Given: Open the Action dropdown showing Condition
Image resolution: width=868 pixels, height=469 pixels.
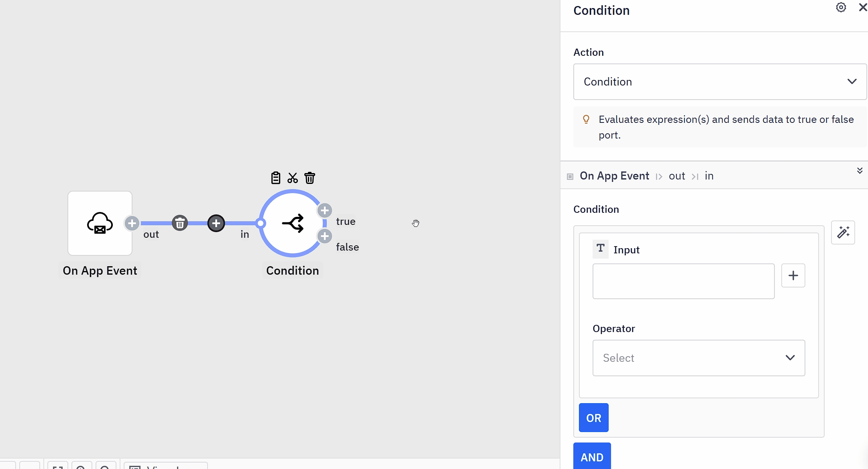Looking at the screenshot, I should pyautogui.click(x=719, y=82).
